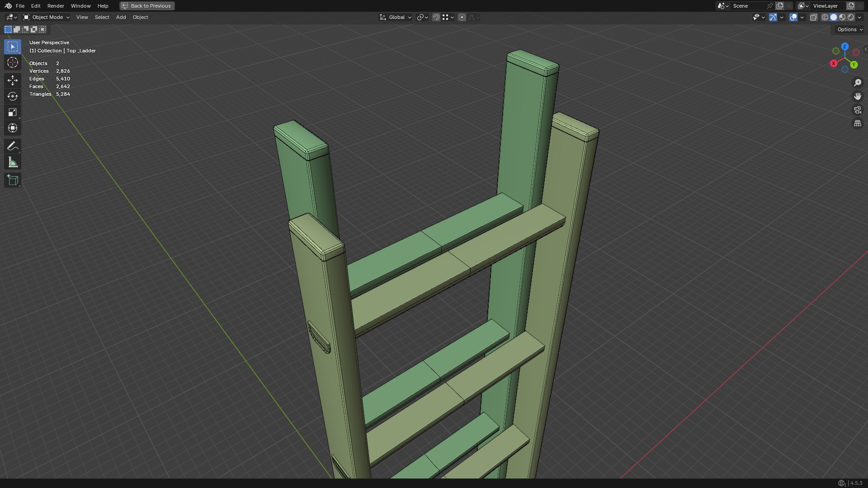Image resolution: width=868 pixels, height=488 pixels.
Task: Select the Transform tool
Action: [13, 128]
